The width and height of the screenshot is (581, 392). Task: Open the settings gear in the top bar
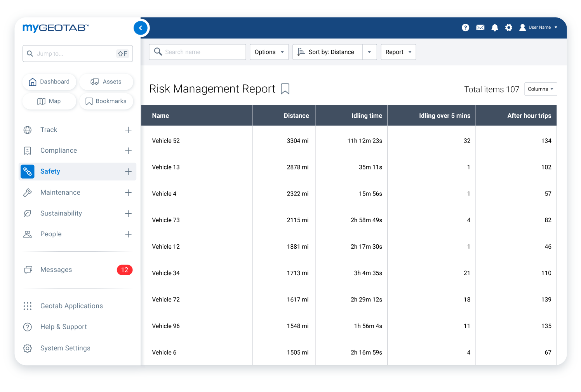point(509,28)
